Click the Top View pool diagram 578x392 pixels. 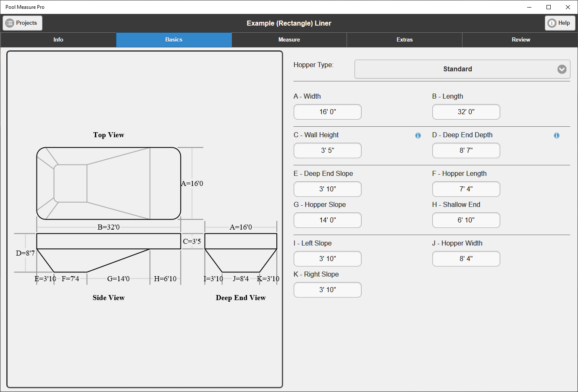[108, 183]
